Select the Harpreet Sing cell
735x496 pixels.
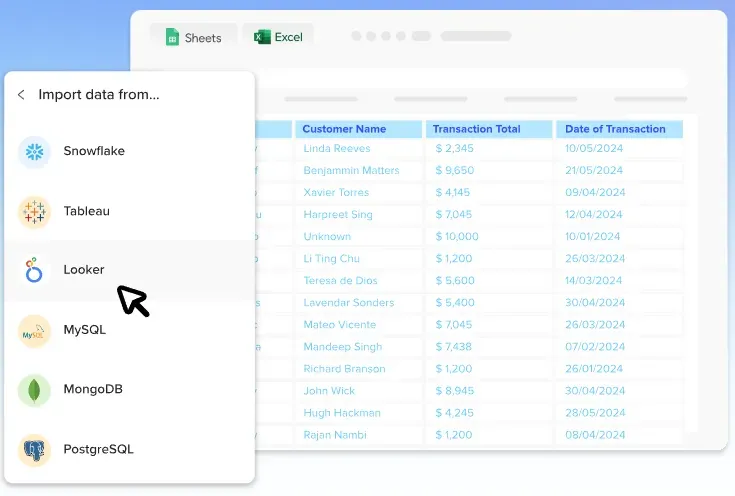(359, 215)
